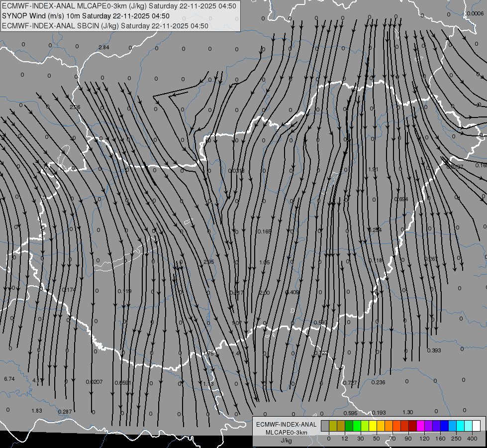This screenshot has width=487, height=448.
Task: Click the legend tick label 90
Action: click(408, 439)
